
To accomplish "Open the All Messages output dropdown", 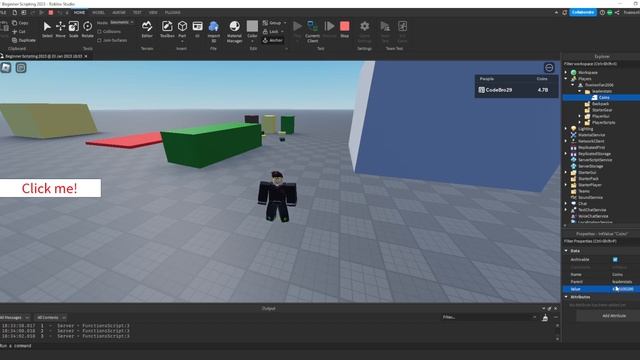I will click(x=15, y=317).
